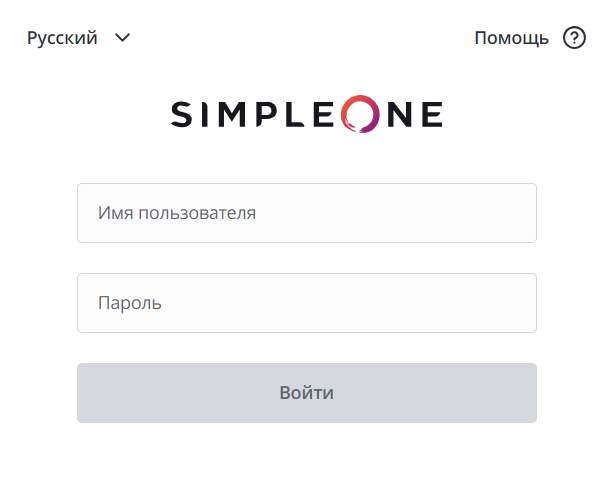Click into the Пароль field
612x480 pixels.
[x=306, y=303]
